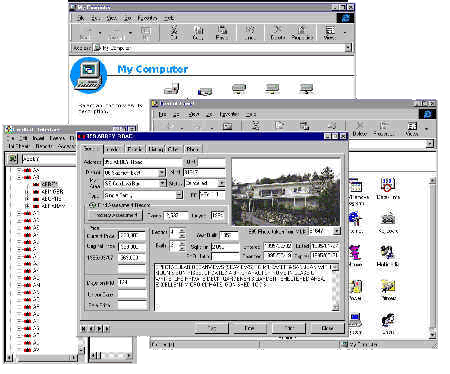
Task: Click the Properties icon in My Computer toolbar
Action: tap(302, 32)
